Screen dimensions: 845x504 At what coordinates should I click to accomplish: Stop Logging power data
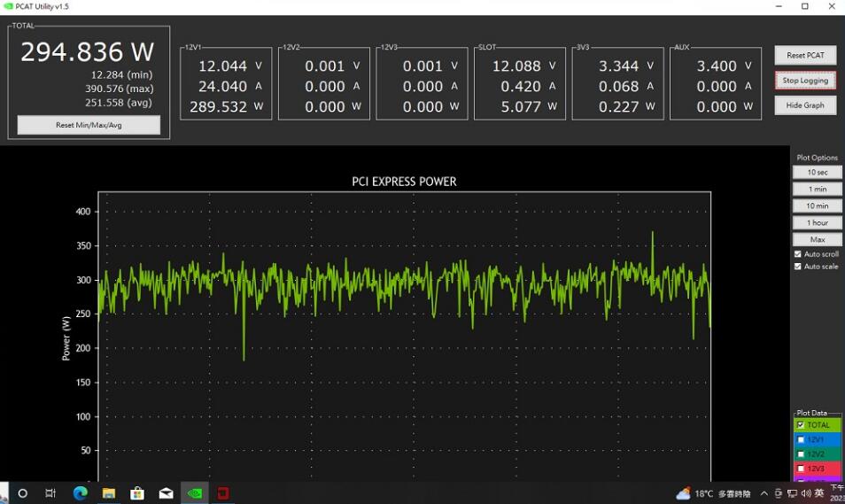[x=806, y=81]
